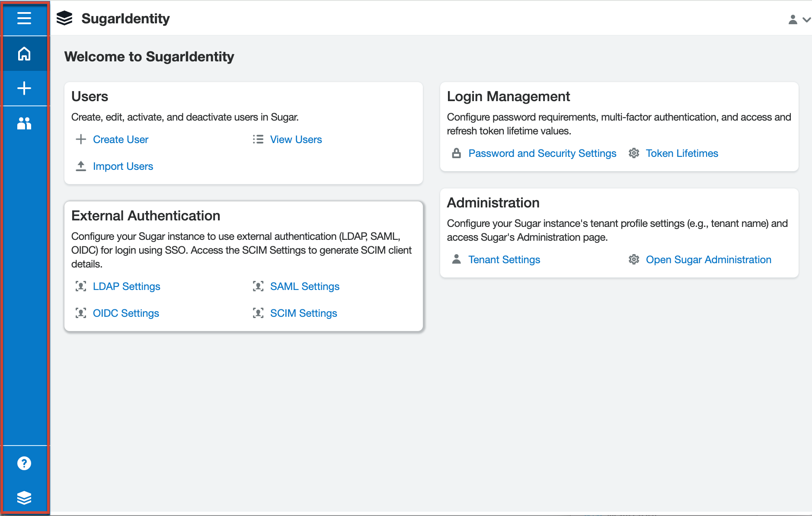The height and width of the screenshot is (516, 812).
Task: Open LDAP Settings
Action: 127,287
